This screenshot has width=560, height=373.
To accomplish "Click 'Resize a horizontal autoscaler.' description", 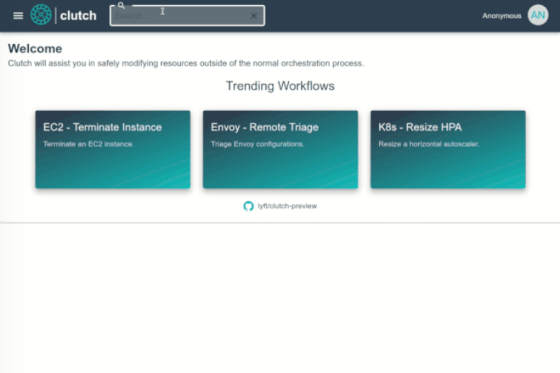I will [x=429, y=144].
